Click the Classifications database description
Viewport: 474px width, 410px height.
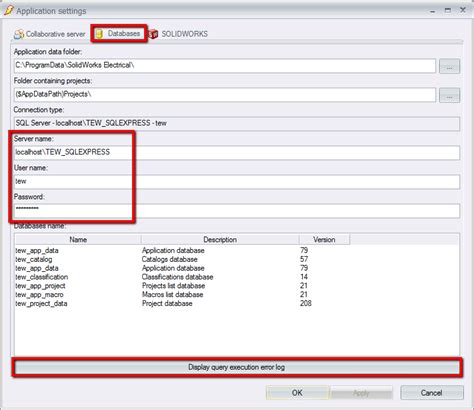177,277
